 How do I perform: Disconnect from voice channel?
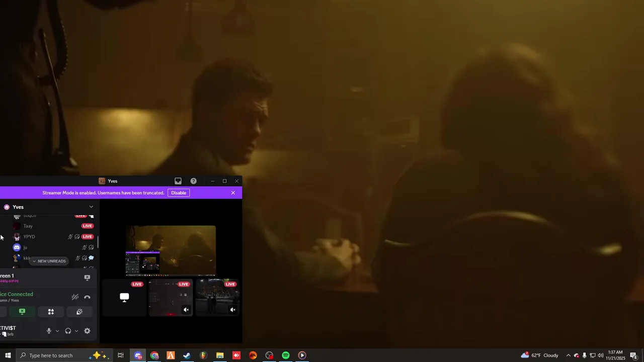click(x=87, y=297)
